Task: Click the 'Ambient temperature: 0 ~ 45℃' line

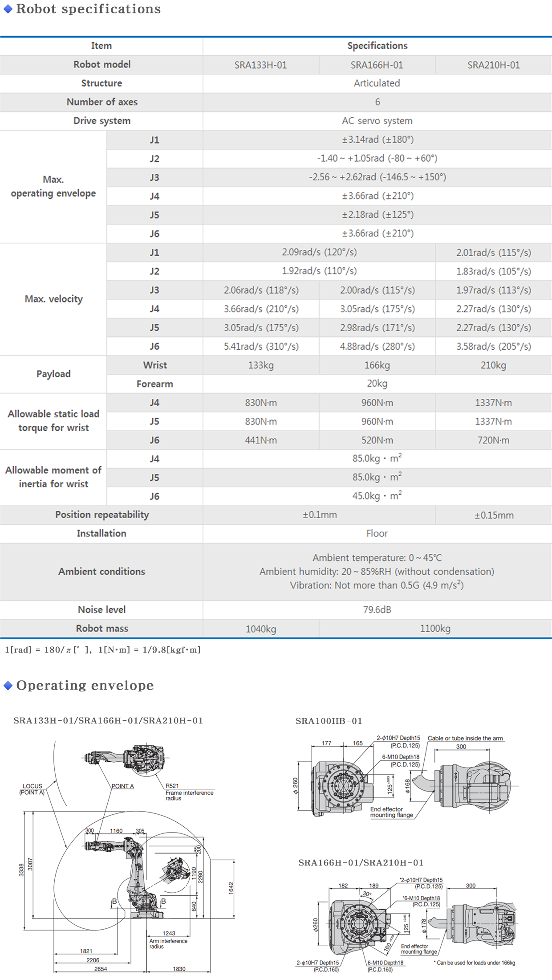Action: click(377, 558)
